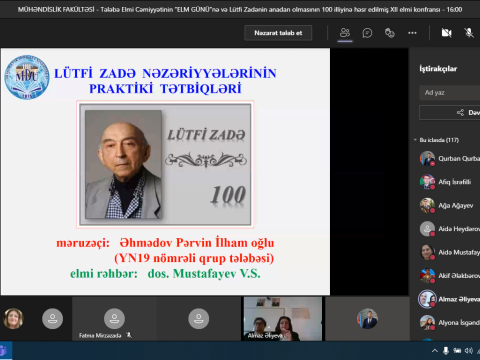Select participant Almaz Əliyeva in list
Image resolution: width=480 pixels, height=360 pixels.
[x=450, y=299]
